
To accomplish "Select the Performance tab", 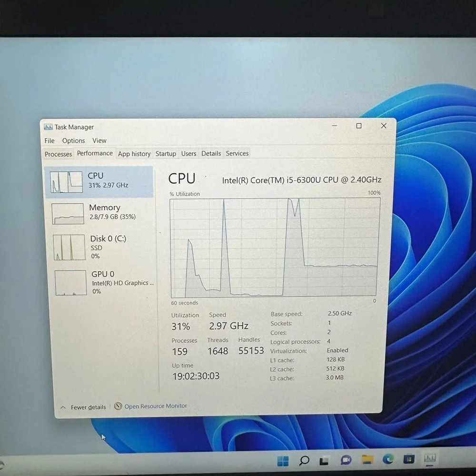I will pyautogui.click(x=95, y=153).
